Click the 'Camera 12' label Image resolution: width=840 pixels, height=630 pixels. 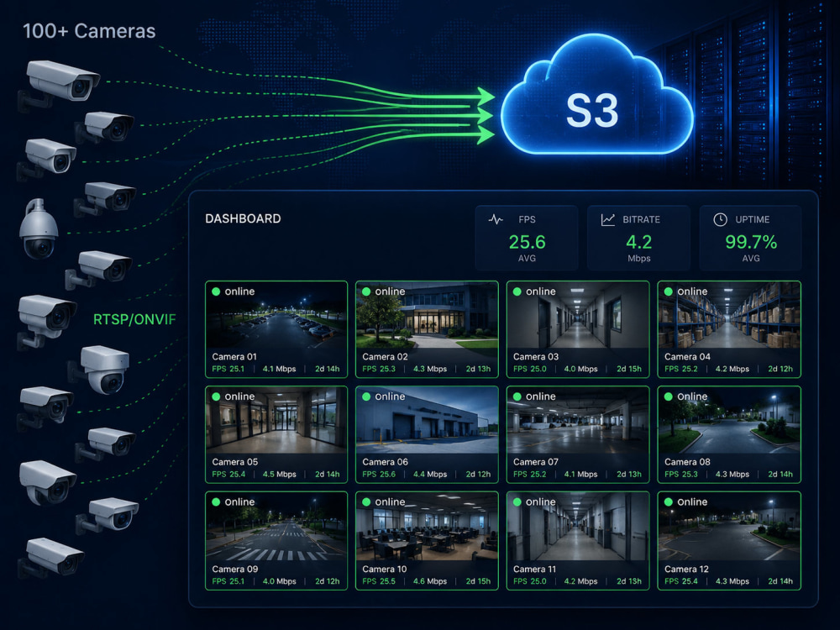tap(686, 569)
